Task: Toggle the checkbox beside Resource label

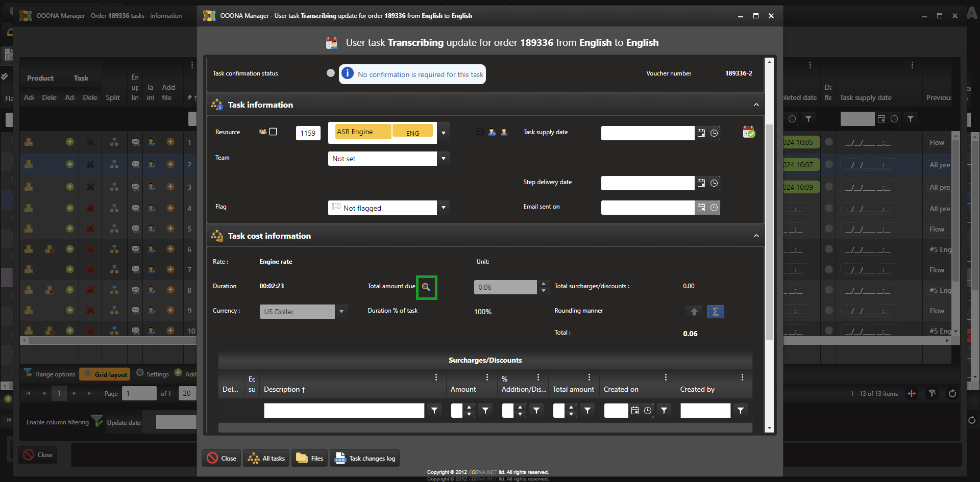Action: point(273,132)
